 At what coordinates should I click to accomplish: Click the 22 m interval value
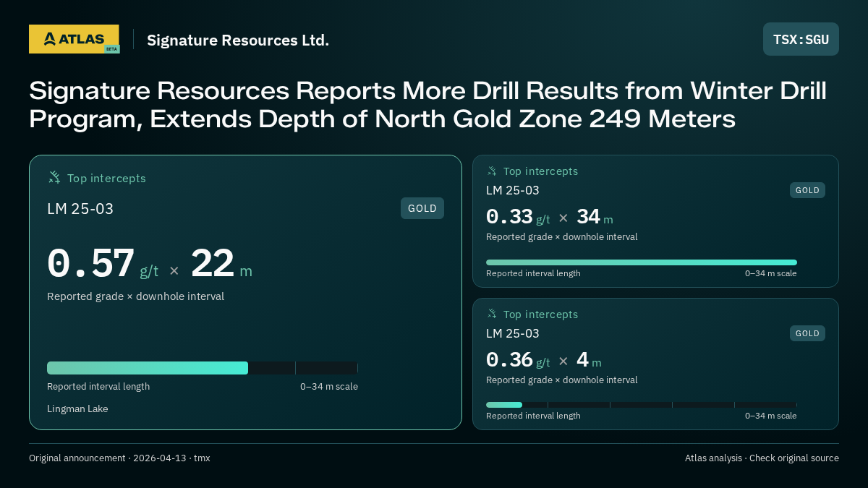pos(221,264)
